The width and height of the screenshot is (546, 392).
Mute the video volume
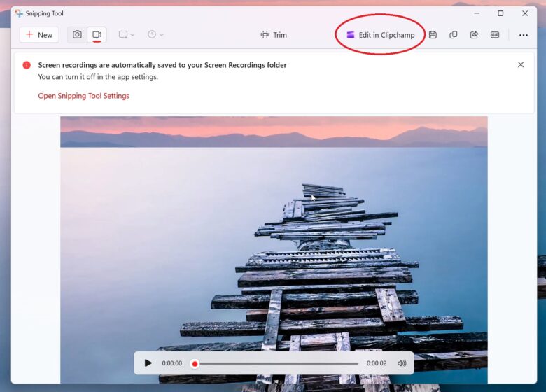(402, 363)
